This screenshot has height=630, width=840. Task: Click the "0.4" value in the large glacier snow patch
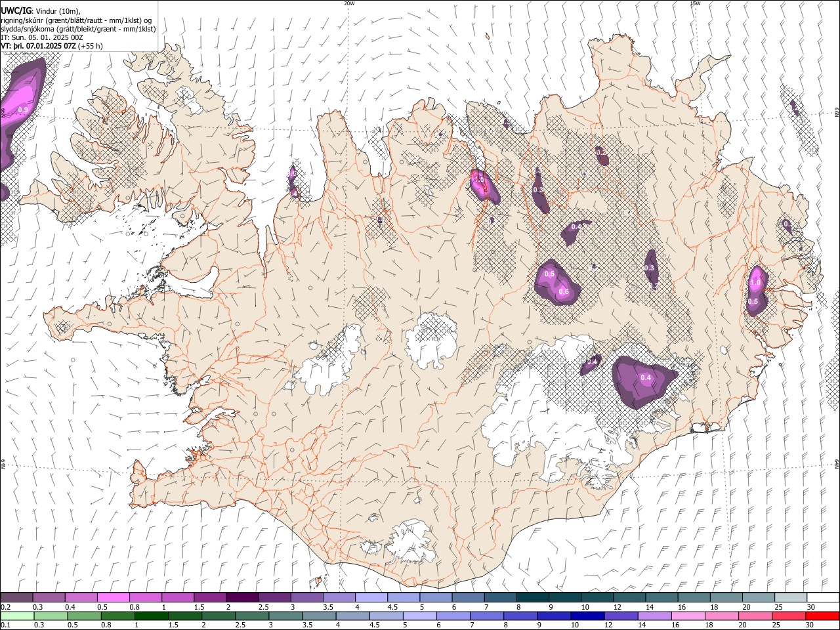pos(646,377)
